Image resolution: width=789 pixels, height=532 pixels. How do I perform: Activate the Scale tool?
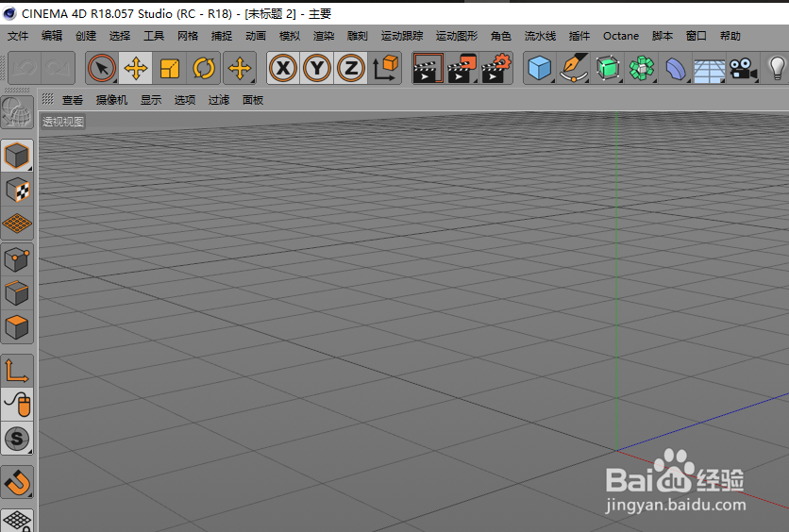[169, 68]
